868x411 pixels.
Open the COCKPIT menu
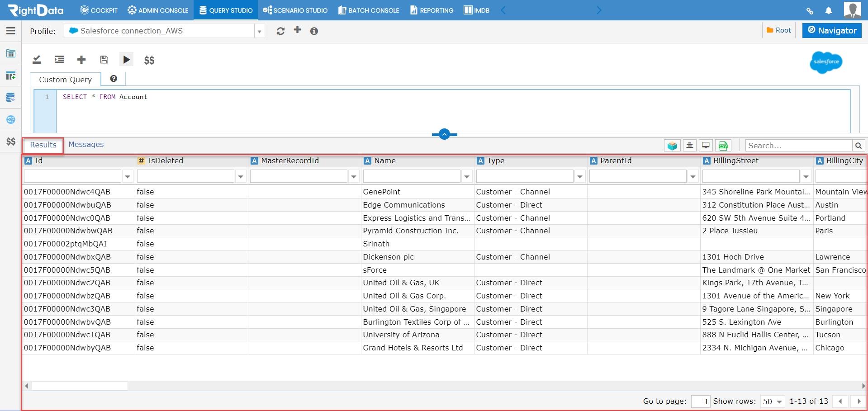[99, 10]
